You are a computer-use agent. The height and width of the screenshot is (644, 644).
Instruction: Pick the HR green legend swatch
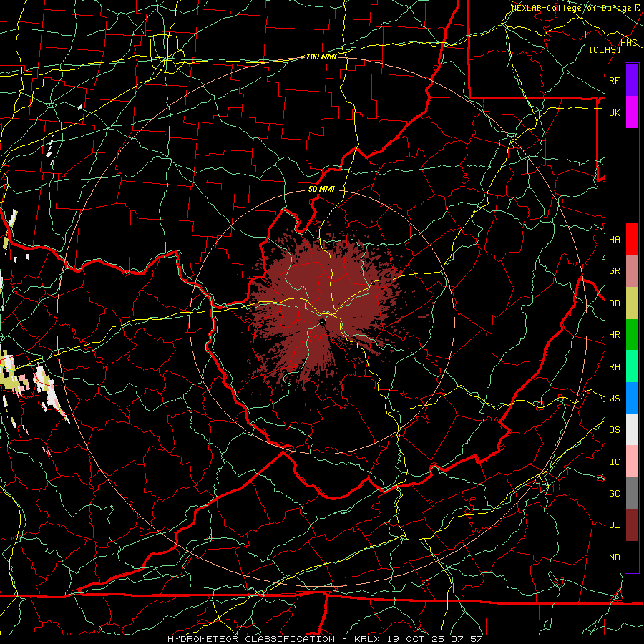pos(632,335)
